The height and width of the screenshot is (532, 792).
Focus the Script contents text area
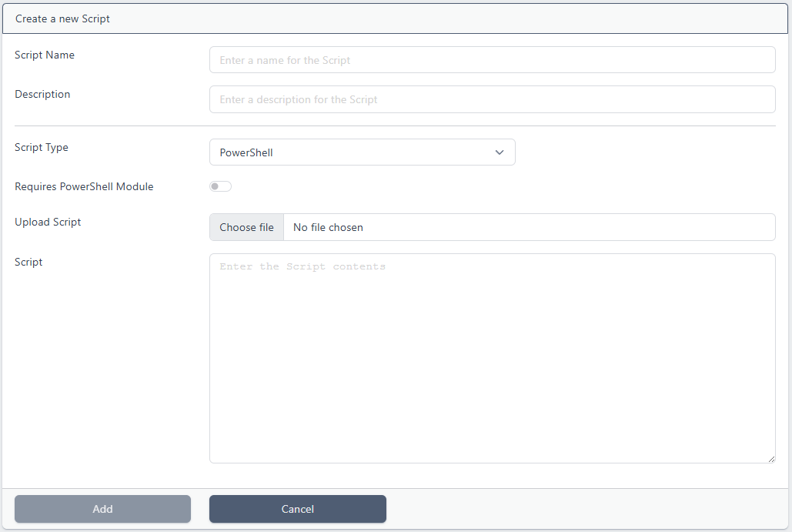492,358
